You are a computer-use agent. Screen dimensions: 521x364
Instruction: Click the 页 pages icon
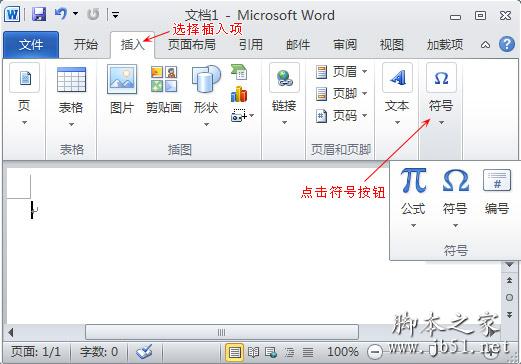pyautogui.click(x=25, y=78)
